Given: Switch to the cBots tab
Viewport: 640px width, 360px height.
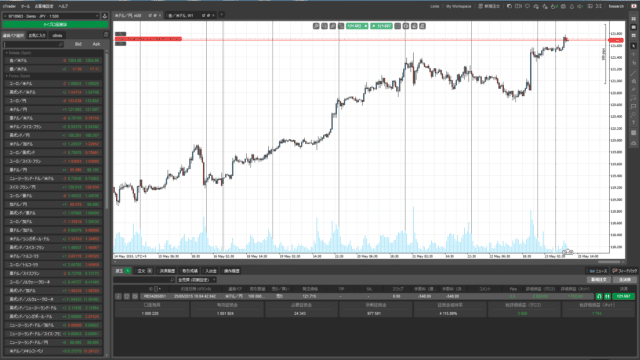Looking at the screenshot, I should pos(57,36).
